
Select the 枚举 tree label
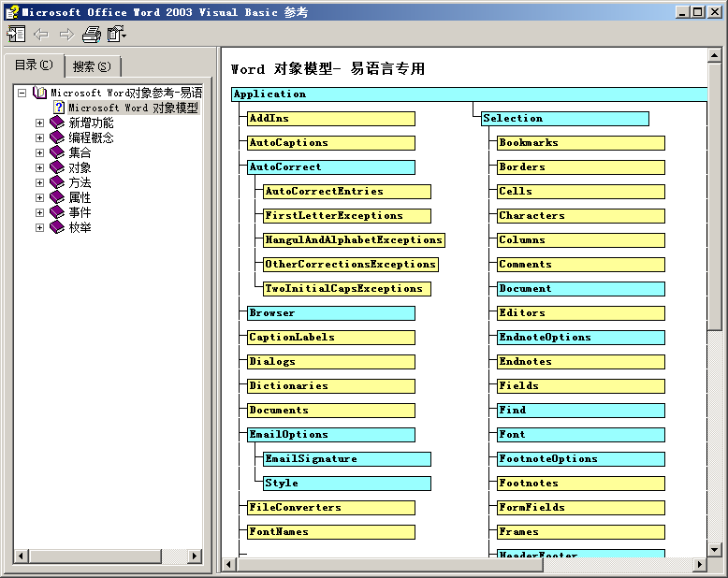tap(80, 227)
